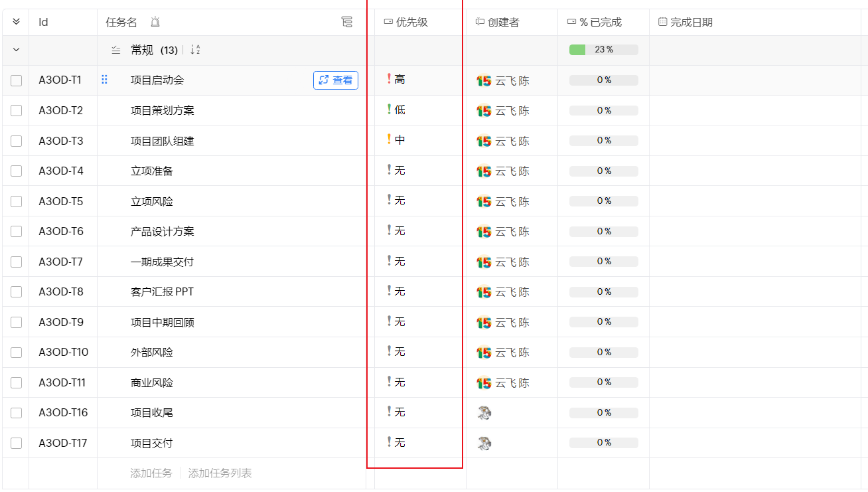Click creator avatar in the 项目策划方案 row
Viewport: 868px width, 492px height.
(x=484, y=111)
